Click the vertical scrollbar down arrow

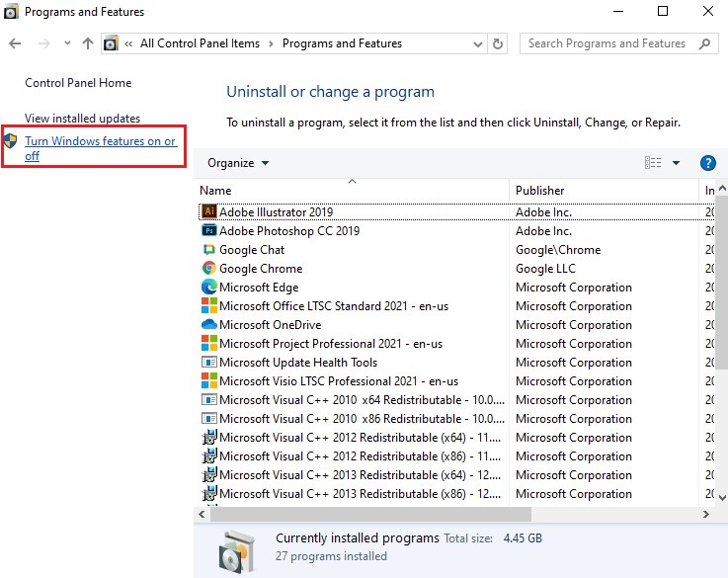722,498
